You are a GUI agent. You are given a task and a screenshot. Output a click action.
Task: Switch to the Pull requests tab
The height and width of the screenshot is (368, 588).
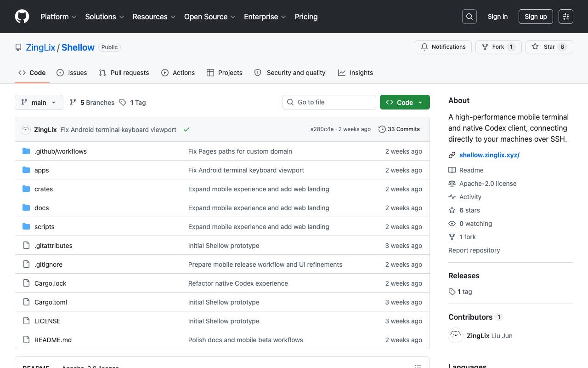tap(124, 73)
